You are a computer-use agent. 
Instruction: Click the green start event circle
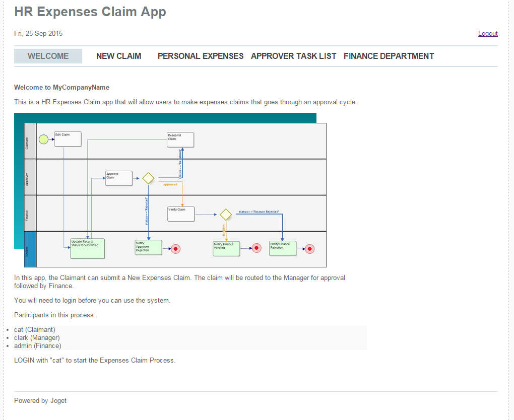point(44,139)
